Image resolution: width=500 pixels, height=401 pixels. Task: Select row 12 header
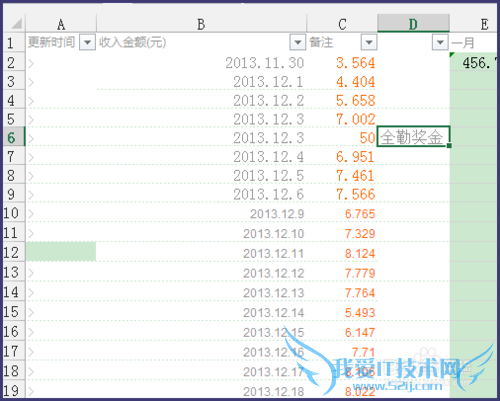[x=14, y=252]
